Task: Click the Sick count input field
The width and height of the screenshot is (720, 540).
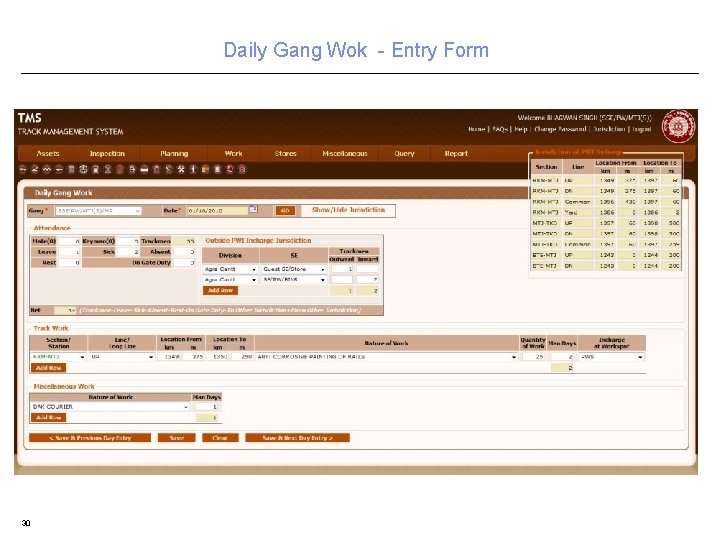Action: point(128,252)
